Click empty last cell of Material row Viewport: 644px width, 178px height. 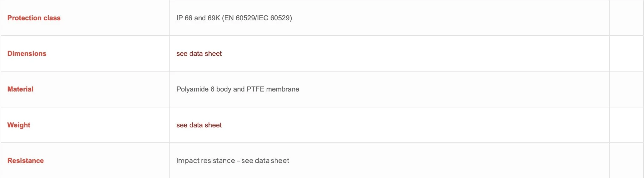click(x=626, y=89)
